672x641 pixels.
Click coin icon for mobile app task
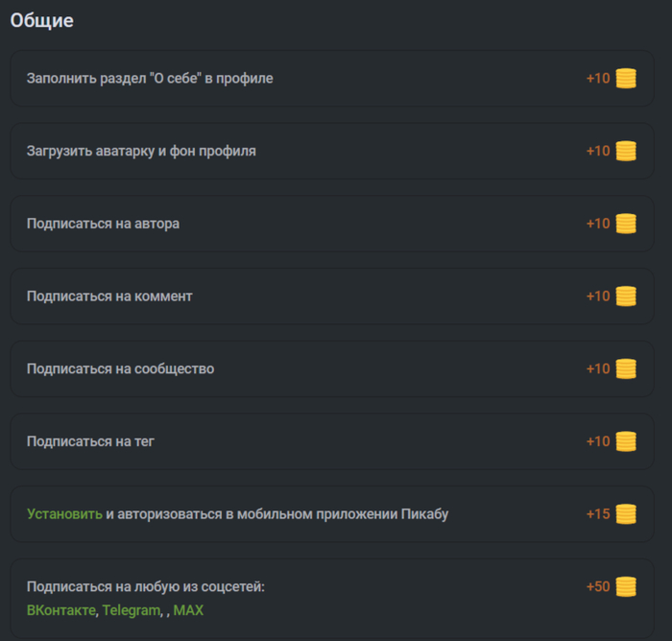pos(626,514)
